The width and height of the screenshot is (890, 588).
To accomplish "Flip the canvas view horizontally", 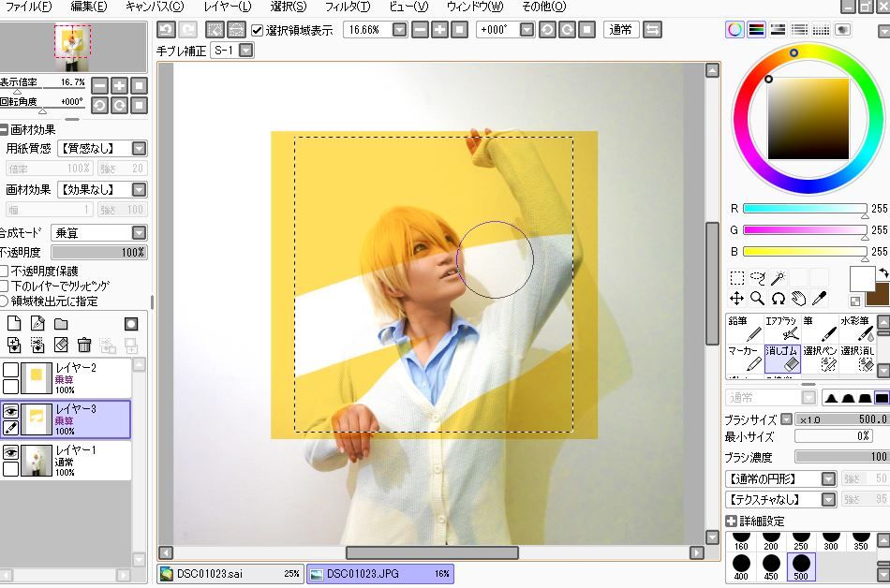I will coord(652,29).
